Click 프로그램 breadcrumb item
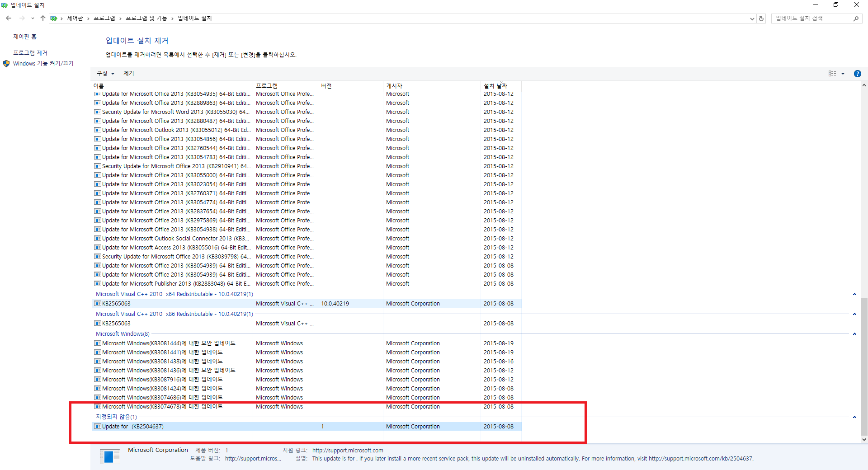This screenshot has height=470, width=868. pos(104,18)
